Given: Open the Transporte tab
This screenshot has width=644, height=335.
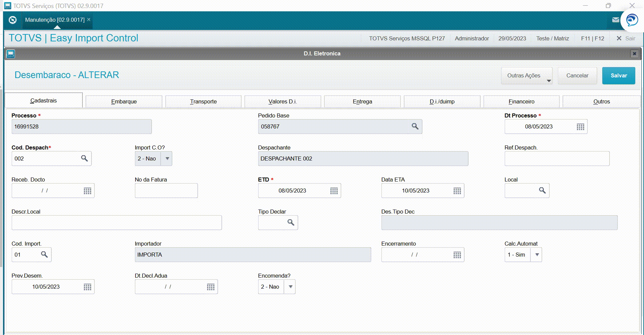Looking at the screenshot, I should coord(203,101).
